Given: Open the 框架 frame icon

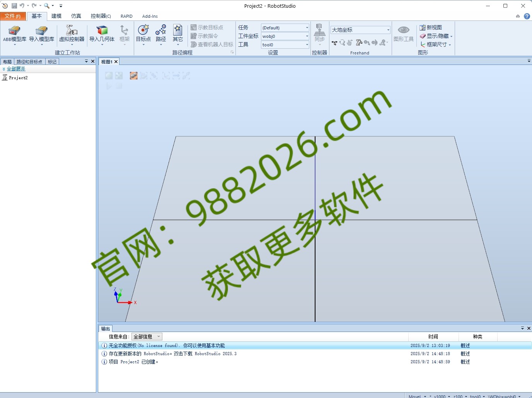Looking at the screenshot, I should click(x=124, y=30).
